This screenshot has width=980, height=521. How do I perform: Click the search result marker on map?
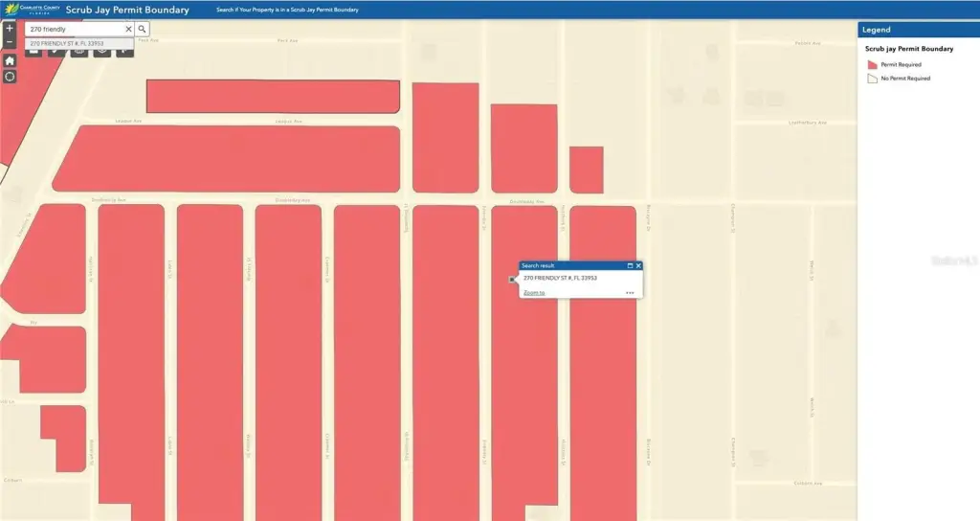coord(512,280)
